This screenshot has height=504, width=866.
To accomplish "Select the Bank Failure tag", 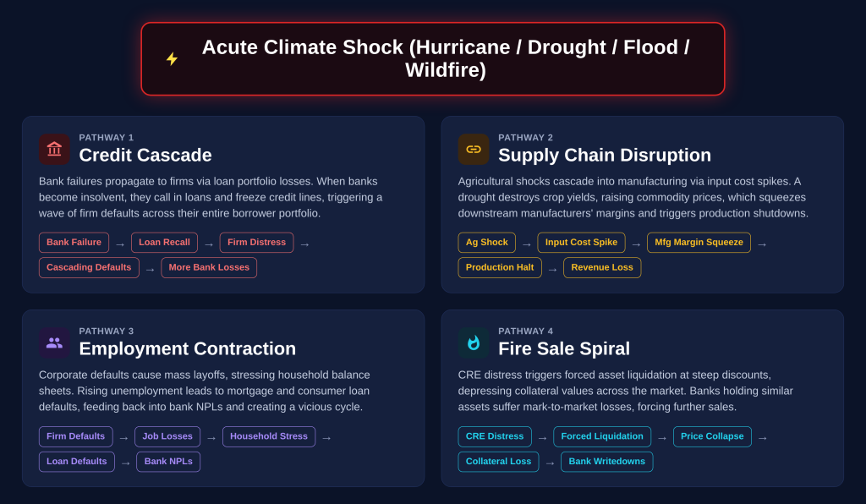I will pyautogui.click(x=74, y=243).
